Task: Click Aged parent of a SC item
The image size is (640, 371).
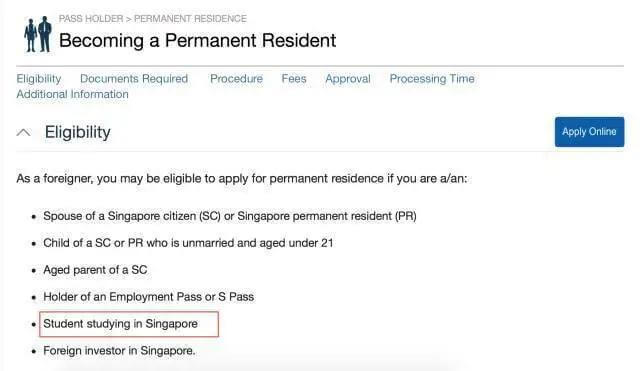Action: point(95,270)
